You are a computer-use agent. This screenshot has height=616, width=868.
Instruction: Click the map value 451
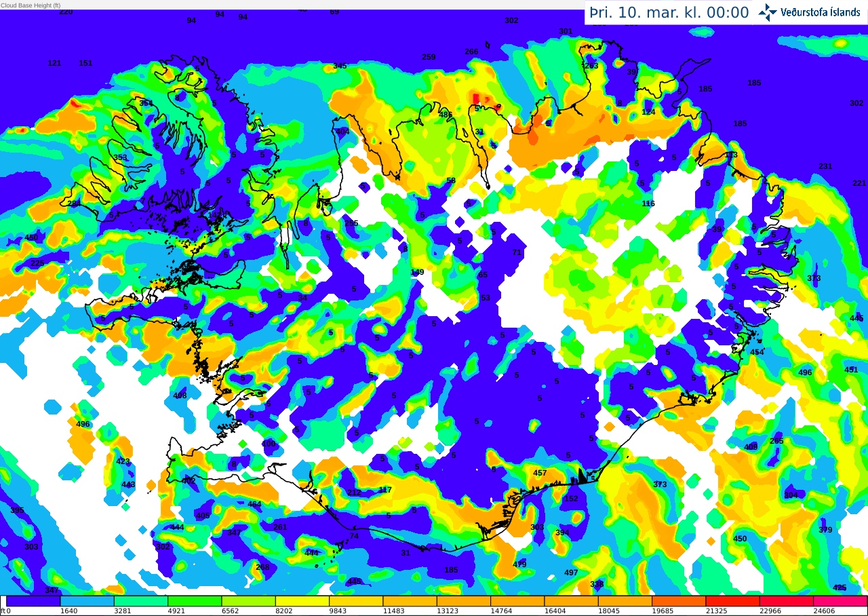pos(851,370)
